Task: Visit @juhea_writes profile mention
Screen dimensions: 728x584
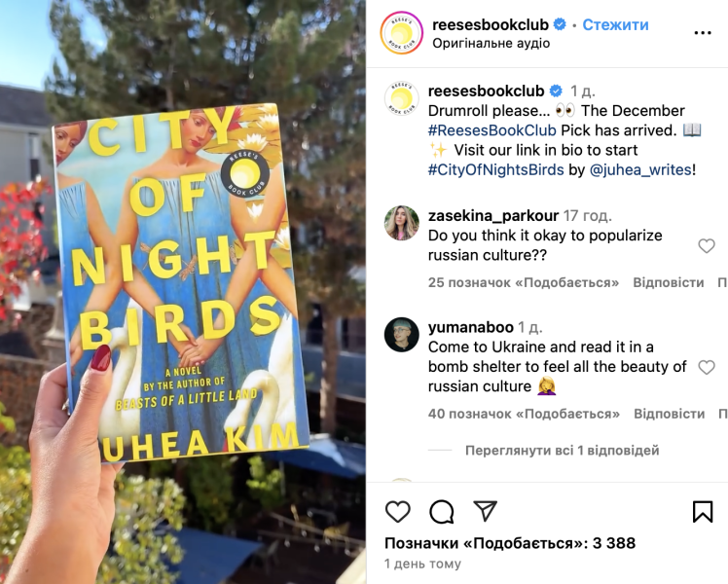Action: (x=640, y=170)
